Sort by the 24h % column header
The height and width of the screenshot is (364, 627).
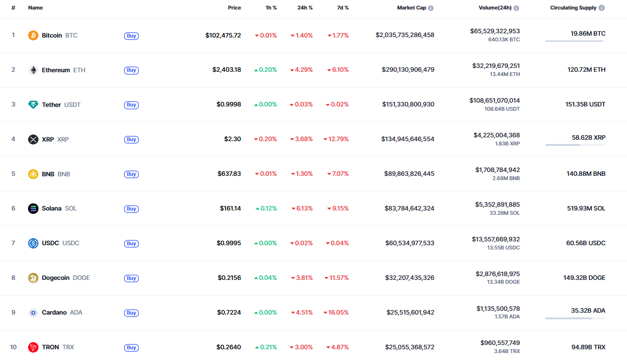tap(304, 8)
